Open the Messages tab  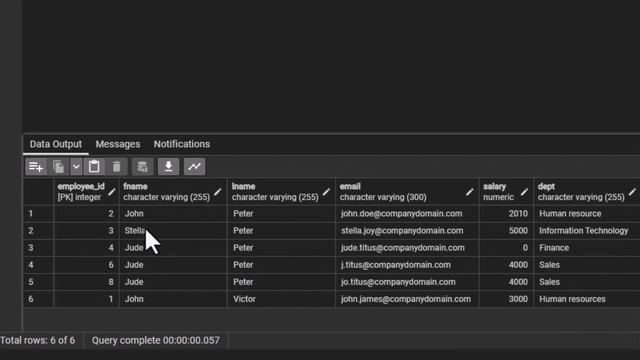tap(118, 144)
